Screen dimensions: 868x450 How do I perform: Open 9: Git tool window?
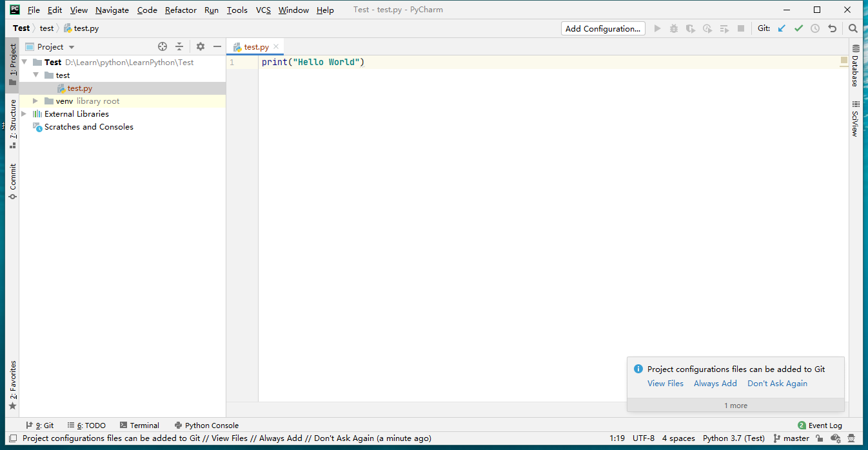[x=40, y=426]
